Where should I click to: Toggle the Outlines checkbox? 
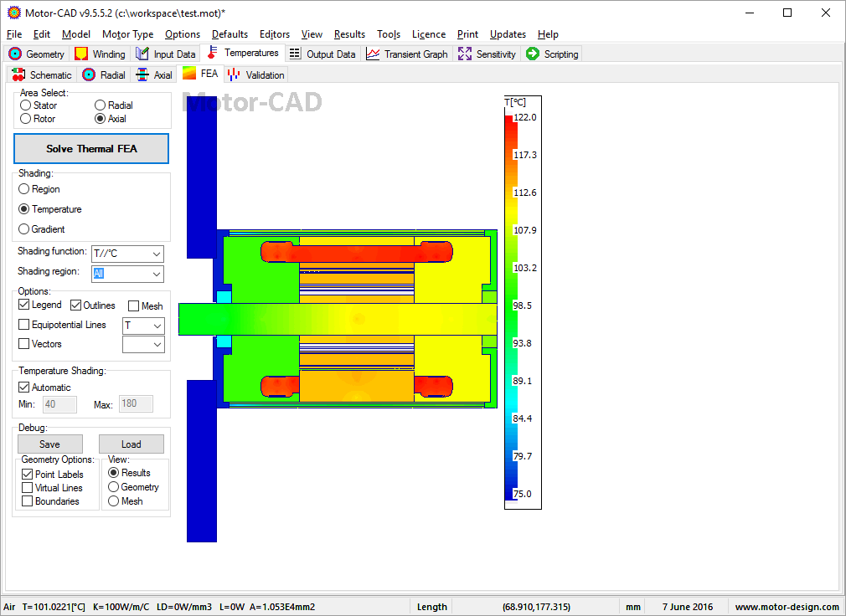coord(75,305)
